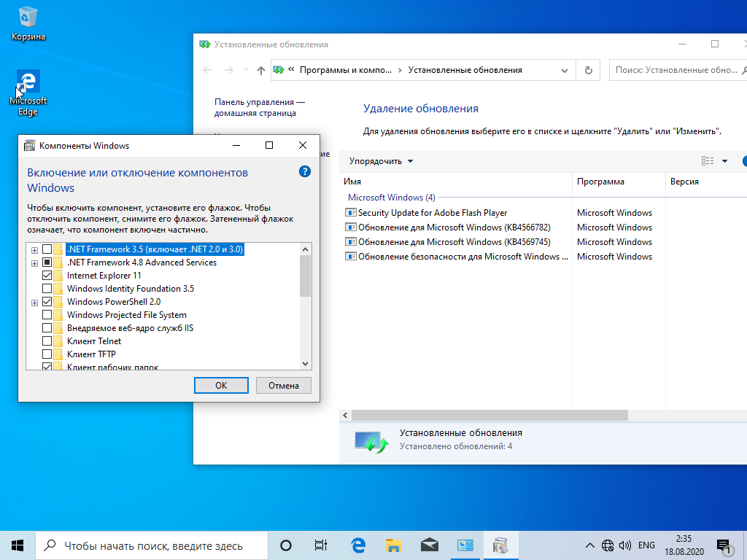Click the back arrow in Установленные обновления window

(207, 70)
